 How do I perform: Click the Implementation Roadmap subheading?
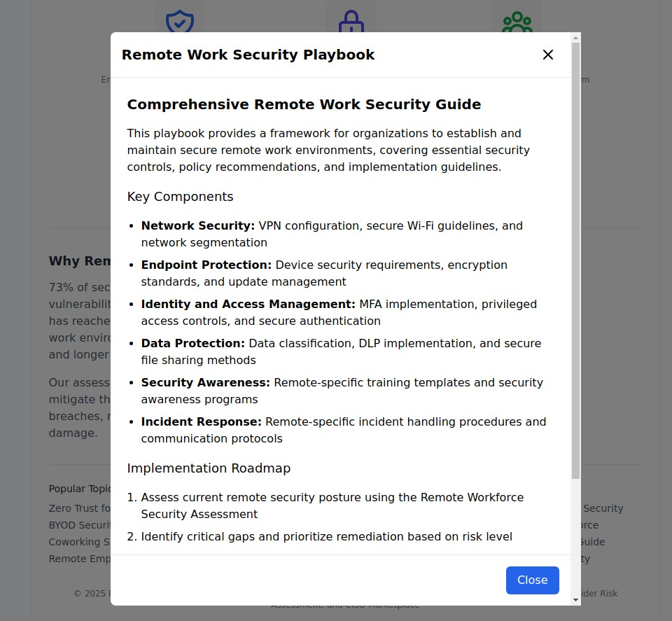tap(209, 468)
